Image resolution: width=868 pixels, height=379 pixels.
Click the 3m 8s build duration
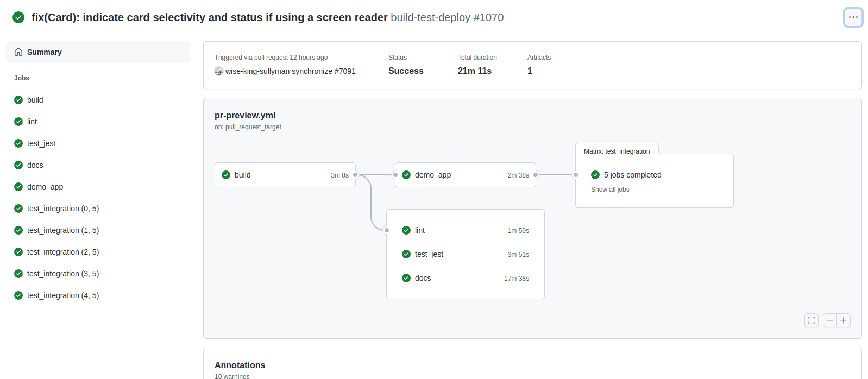339,175
